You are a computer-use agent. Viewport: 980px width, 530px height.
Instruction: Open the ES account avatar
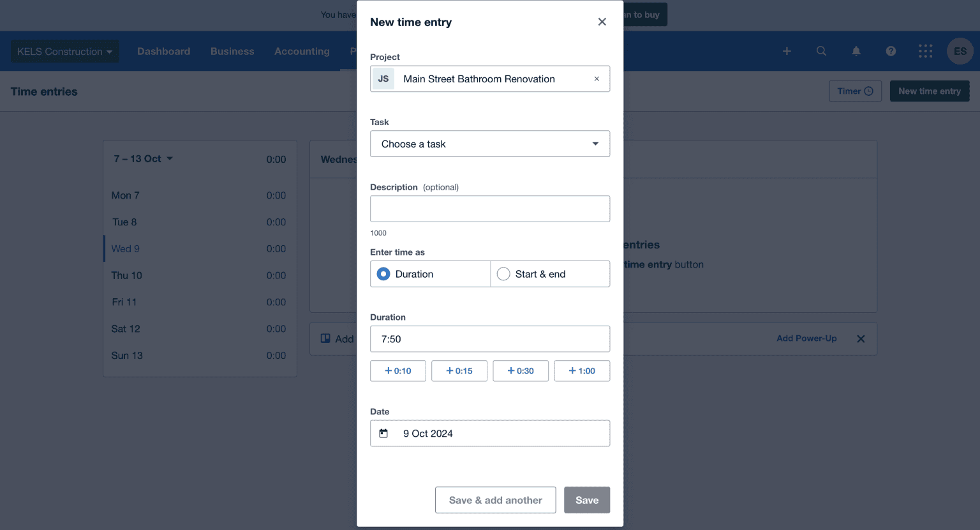click(960, 51)
